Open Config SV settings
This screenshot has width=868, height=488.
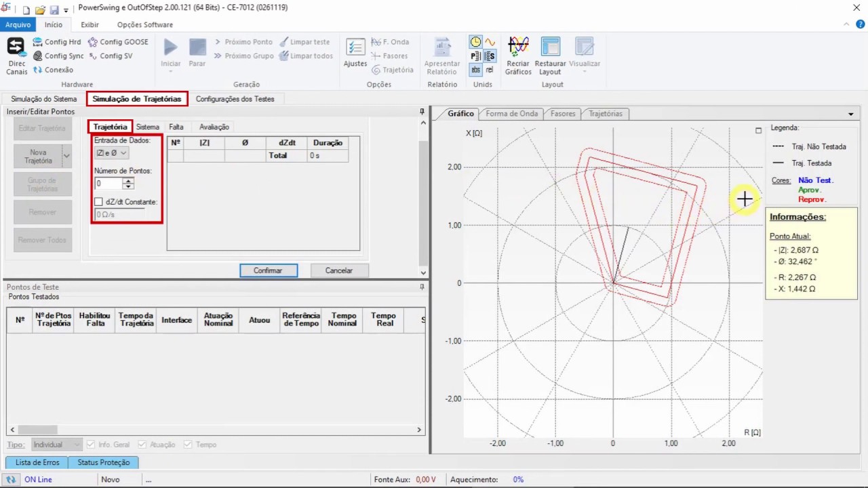tap(111, 56)
